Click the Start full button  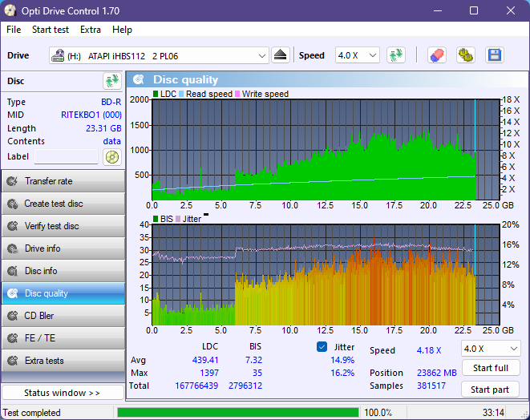tap(491, 368)
